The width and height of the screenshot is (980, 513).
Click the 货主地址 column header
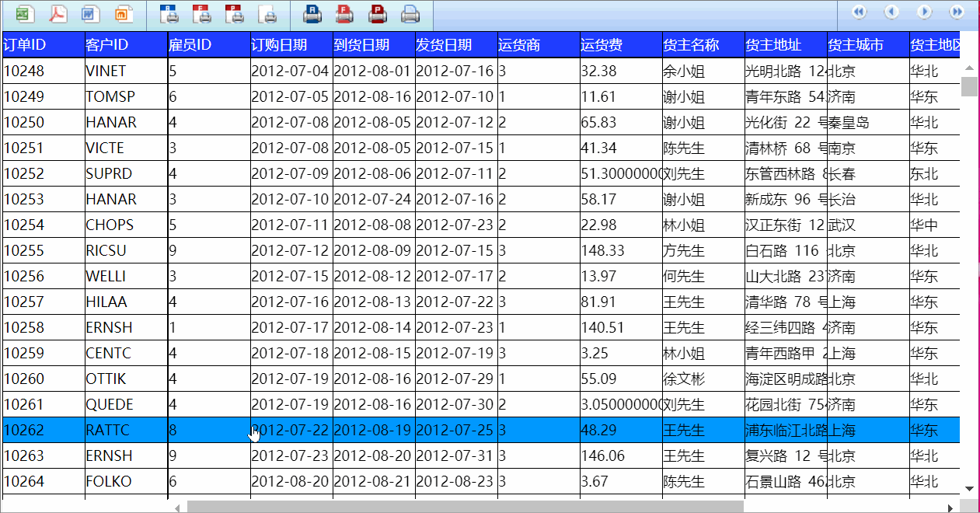[x=786, y=45]
